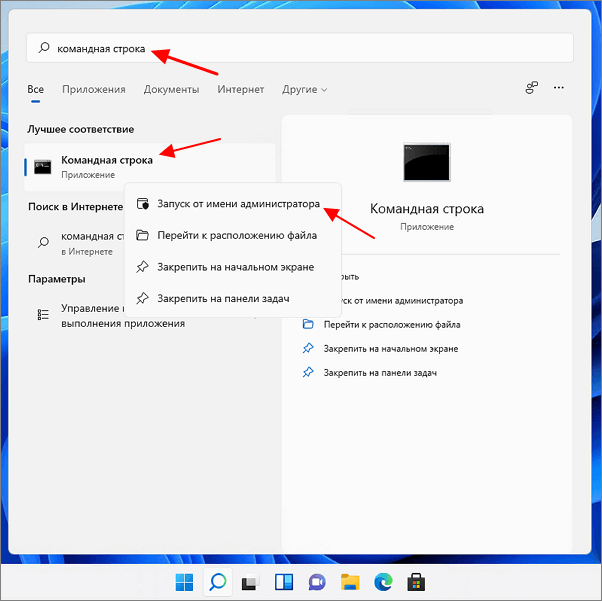Choose Закрепить на начальном экране in context menu

coord(233,267)
